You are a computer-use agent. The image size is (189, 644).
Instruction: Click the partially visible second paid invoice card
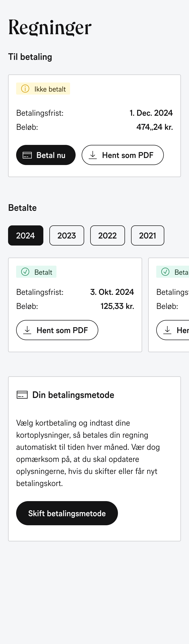pos(169,305)
